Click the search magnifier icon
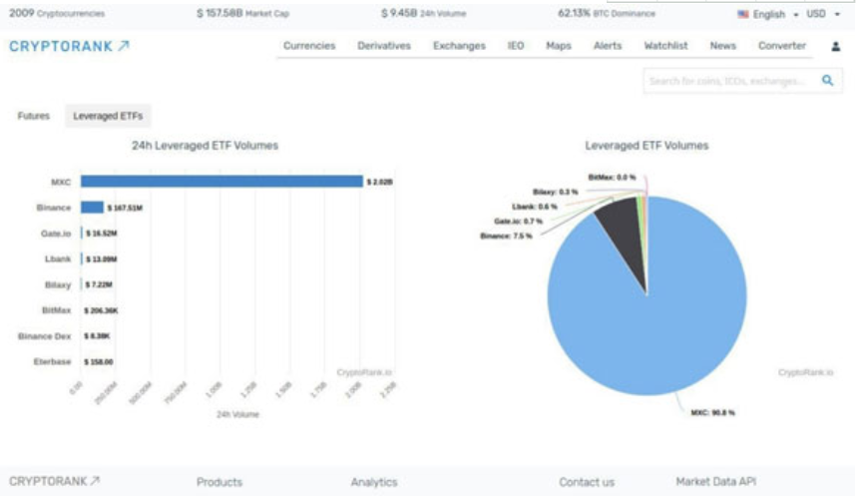Viewport: 868px width, 496px height. tap(827, 81)
